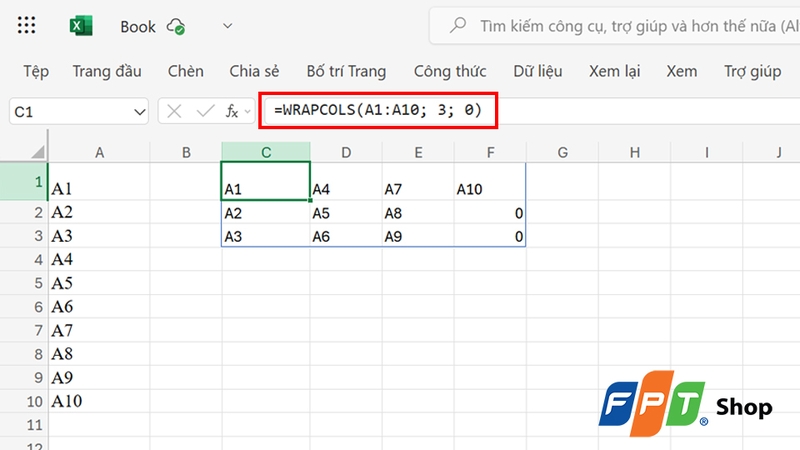Viewport: 800px width, 450px height.
Task: Open the insert function fx icon
Action: (x=232, y=111)
